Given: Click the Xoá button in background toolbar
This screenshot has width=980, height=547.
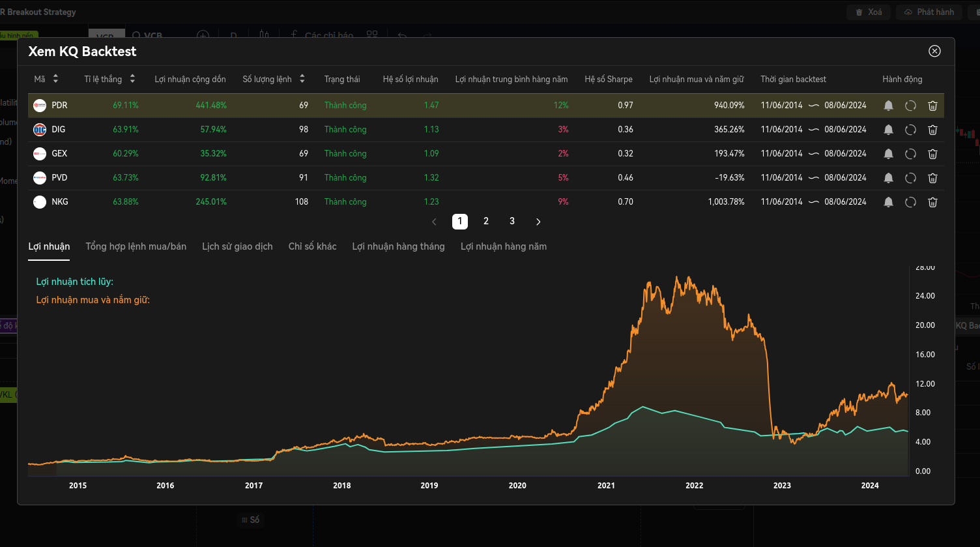Looking at the screenshot, I should (x=868, y=12).
